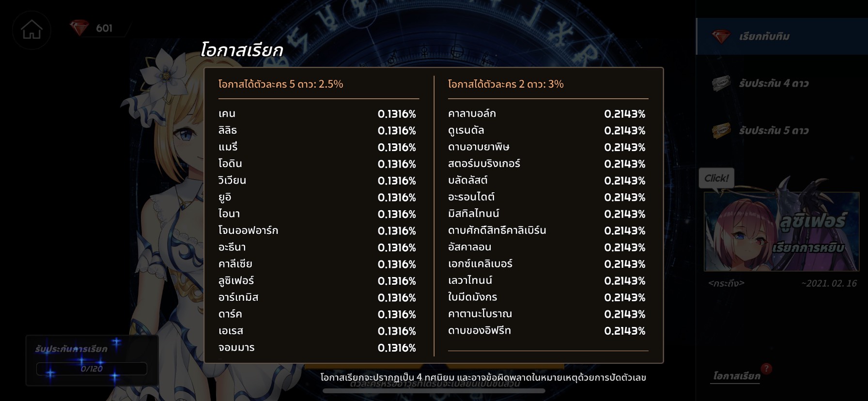Image resolution: width=868 pixels, height=401 pixels.
Task: Tap the red question mark badge
Action: 766,368
